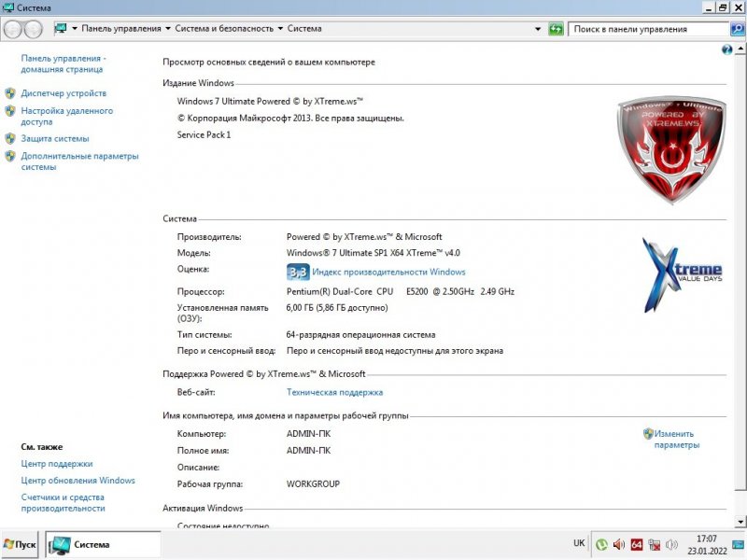Open Индекс производительности Windows link
The image size is (747, 560).
point(388,273)
